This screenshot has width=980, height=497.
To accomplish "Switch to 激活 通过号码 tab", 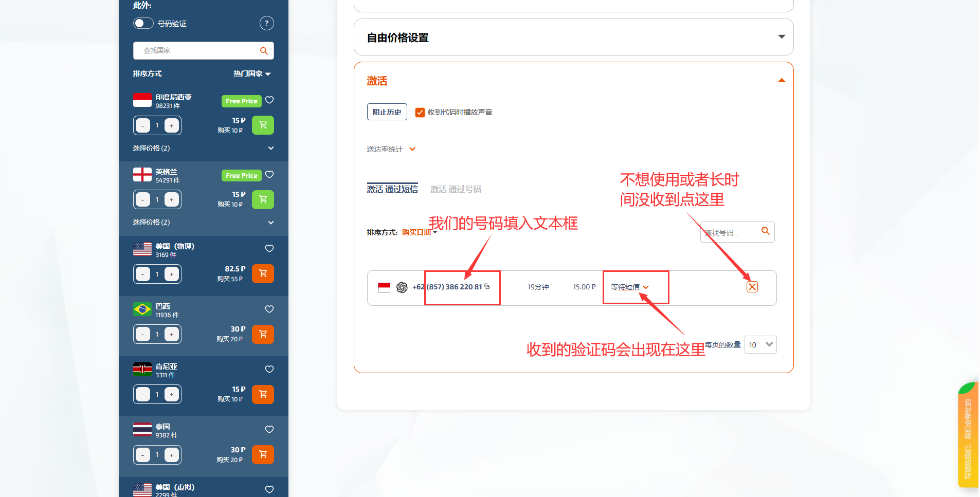I will (456, 189).
